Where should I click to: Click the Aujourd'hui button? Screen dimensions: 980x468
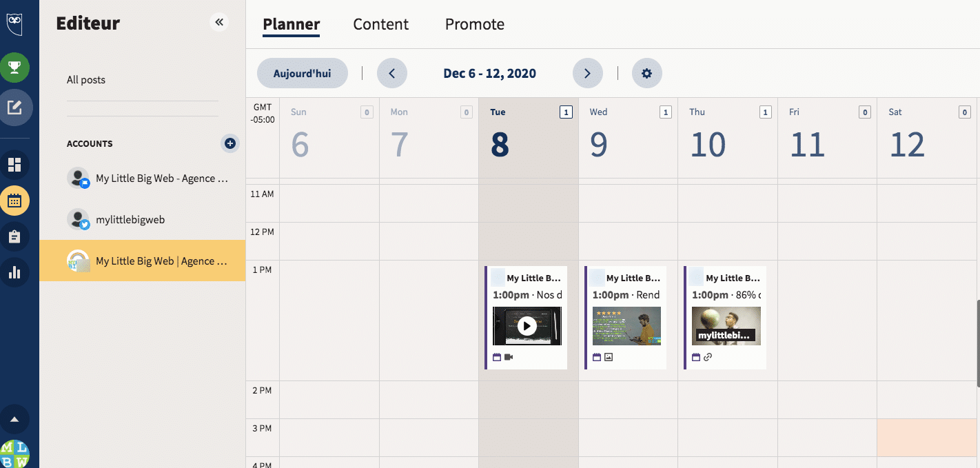[302, 73]
